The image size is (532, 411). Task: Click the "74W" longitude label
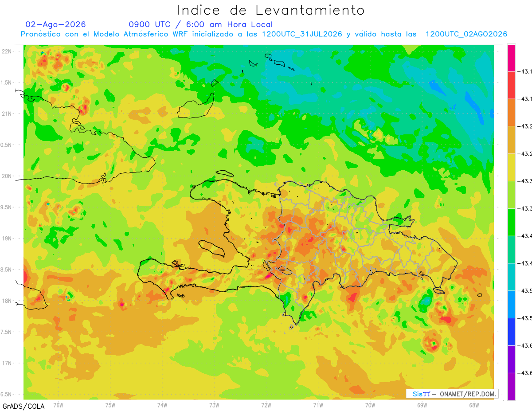[162, 405]
